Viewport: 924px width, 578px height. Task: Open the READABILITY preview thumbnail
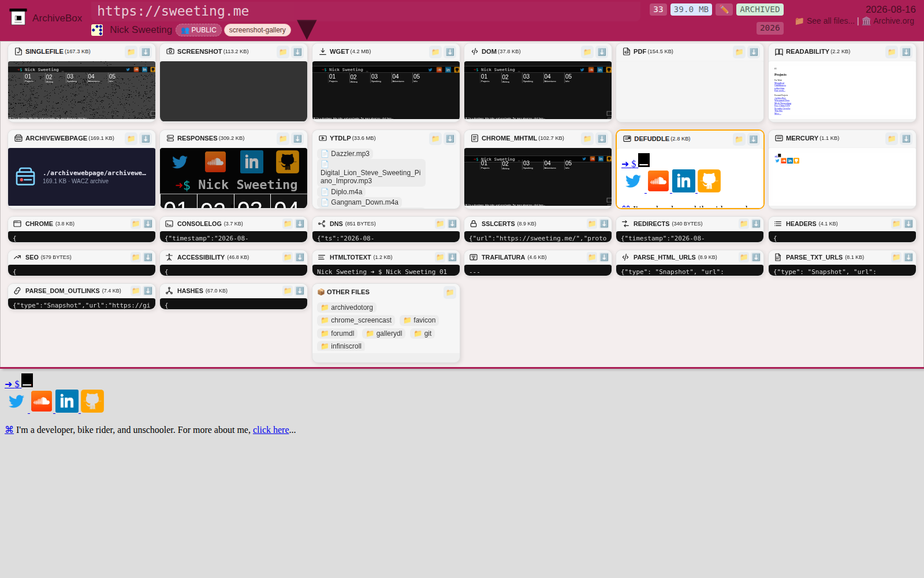click(x=842, y=90)
